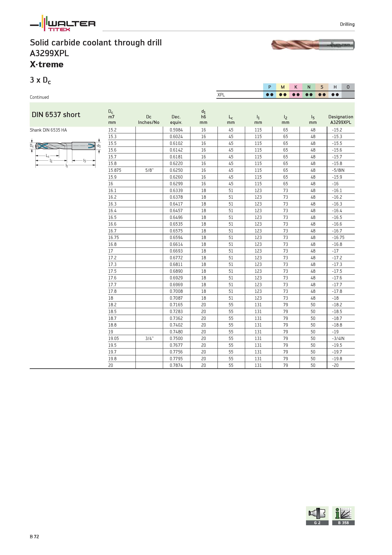Click decimal equivalent 0.7087
This screenshot has width=392, height=555.
(176, 298)
